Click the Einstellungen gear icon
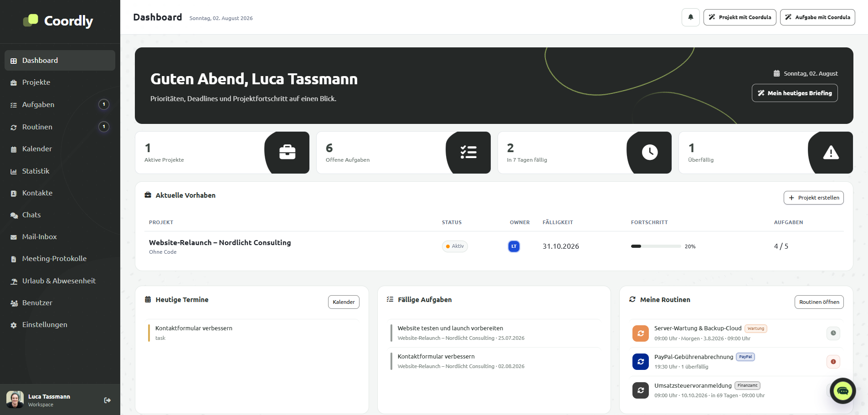 (x=14, y=325)
